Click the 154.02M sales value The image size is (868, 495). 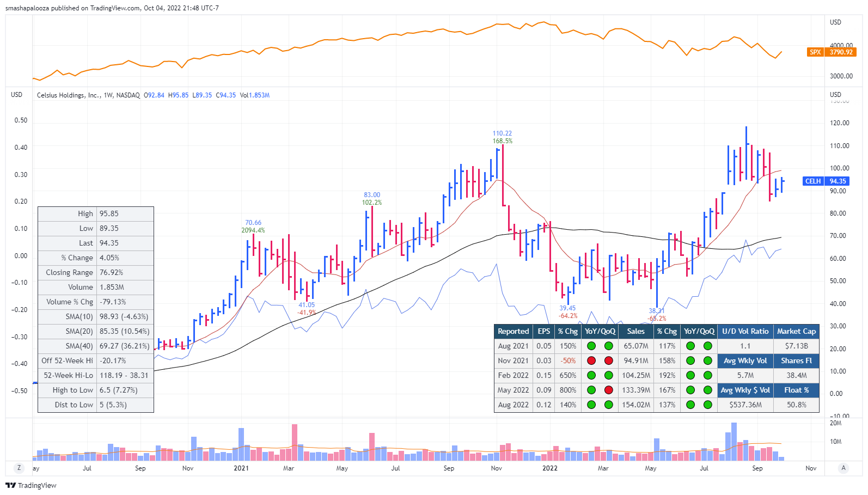(635, 405)
